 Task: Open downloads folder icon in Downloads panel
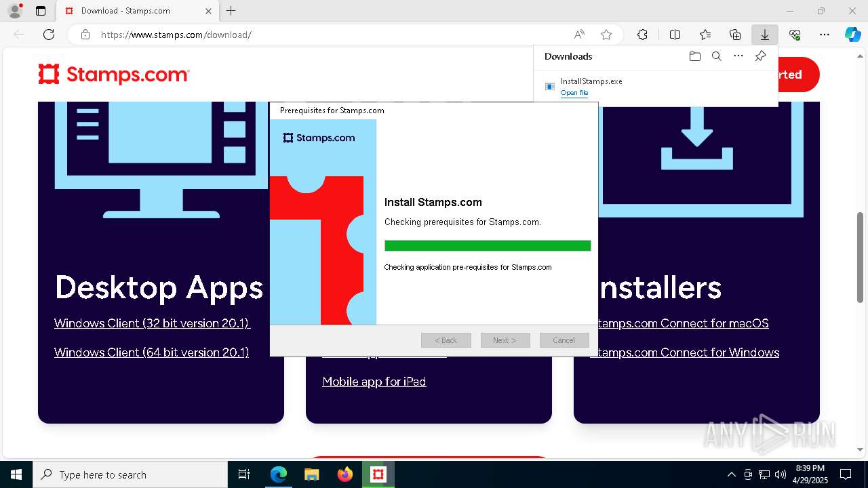[x=694, y=56]
